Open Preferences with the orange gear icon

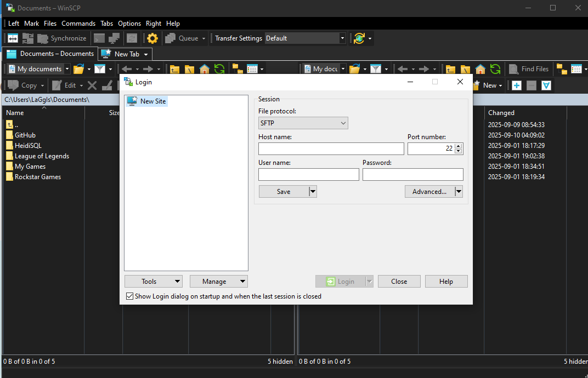coord(152,38)
